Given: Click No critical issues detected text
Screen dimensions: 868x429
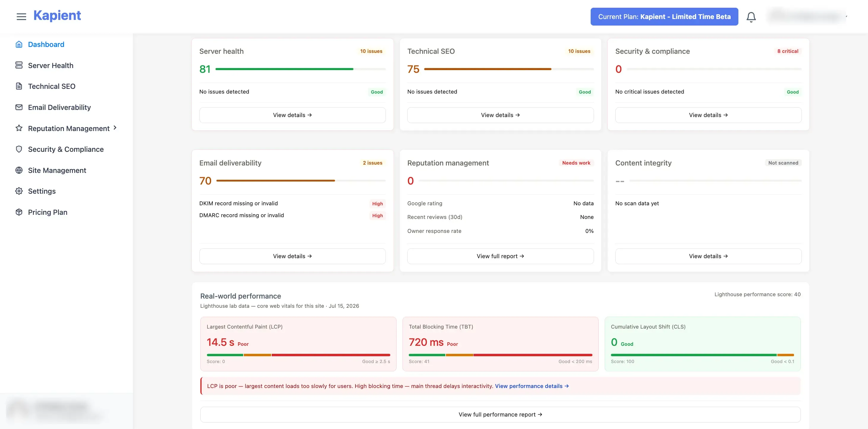Looking at the screenshot, I should 650,92.
